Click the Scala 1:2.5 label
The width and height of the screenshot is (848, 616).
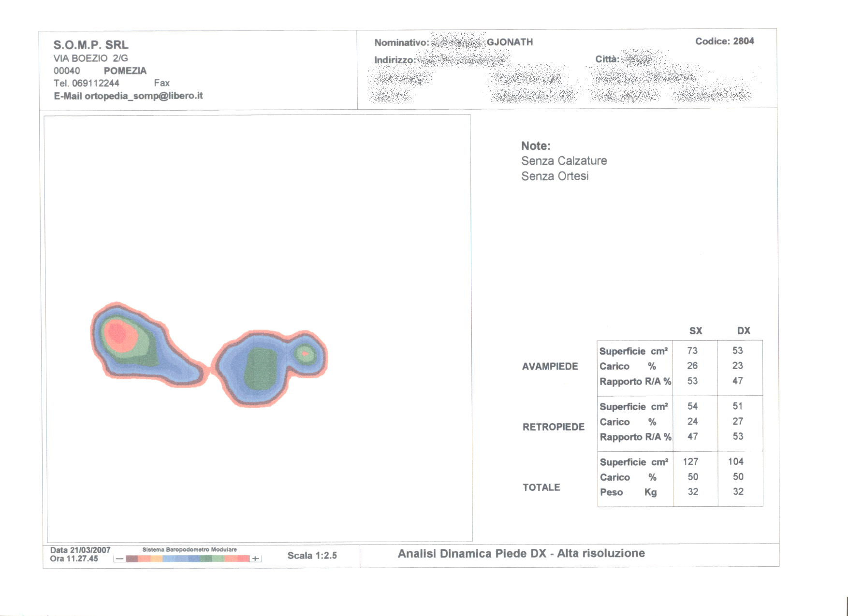(x=312, y=556)
